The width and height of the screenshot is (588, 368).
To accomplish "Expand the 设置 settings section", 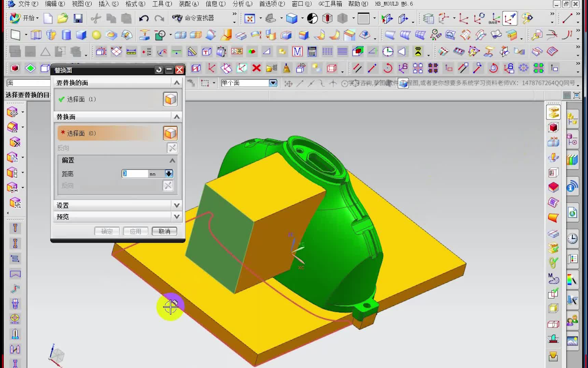I will [177, 205].
